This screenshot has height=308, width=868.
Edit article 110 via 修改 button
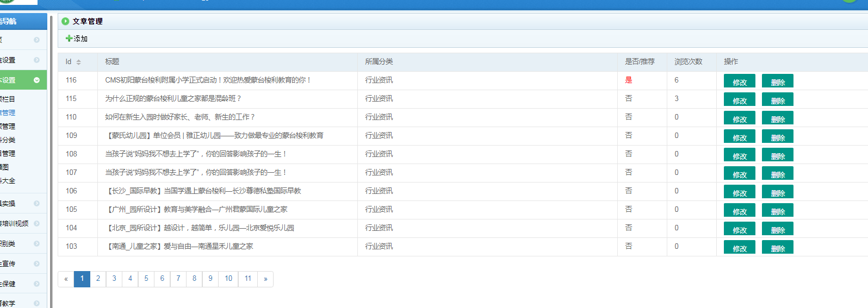(x=740, y=118)
